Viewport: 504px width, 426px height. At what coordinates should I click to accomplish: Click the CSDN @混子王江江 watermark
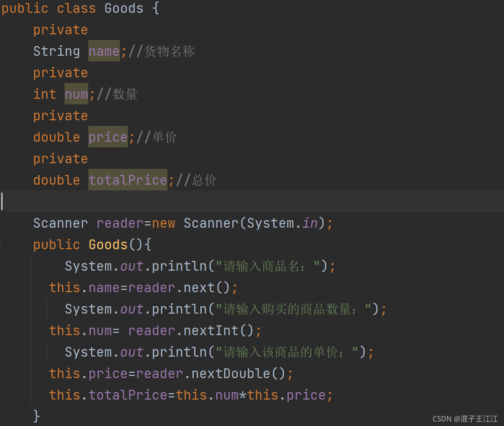click(465, 419)
